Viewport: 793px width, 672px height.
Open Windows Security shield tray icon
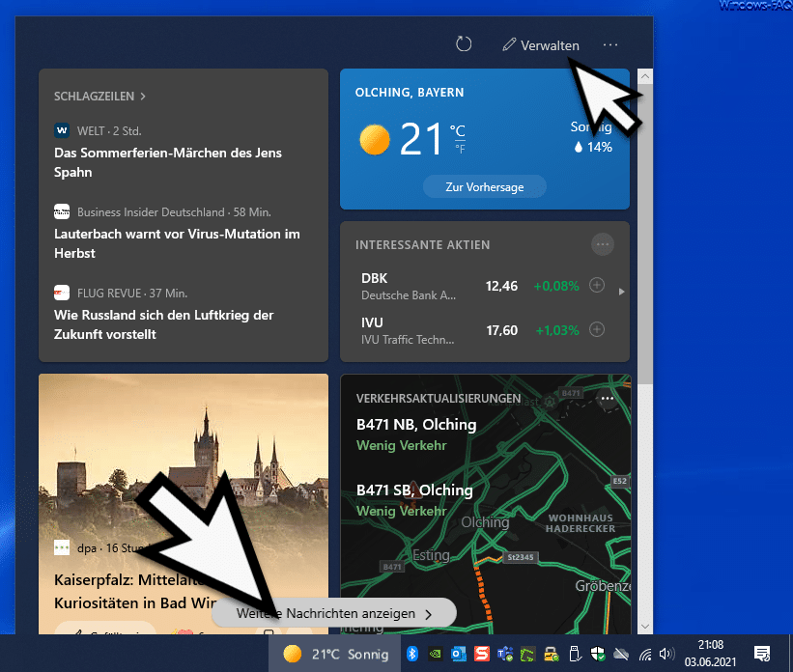[598, 654]
